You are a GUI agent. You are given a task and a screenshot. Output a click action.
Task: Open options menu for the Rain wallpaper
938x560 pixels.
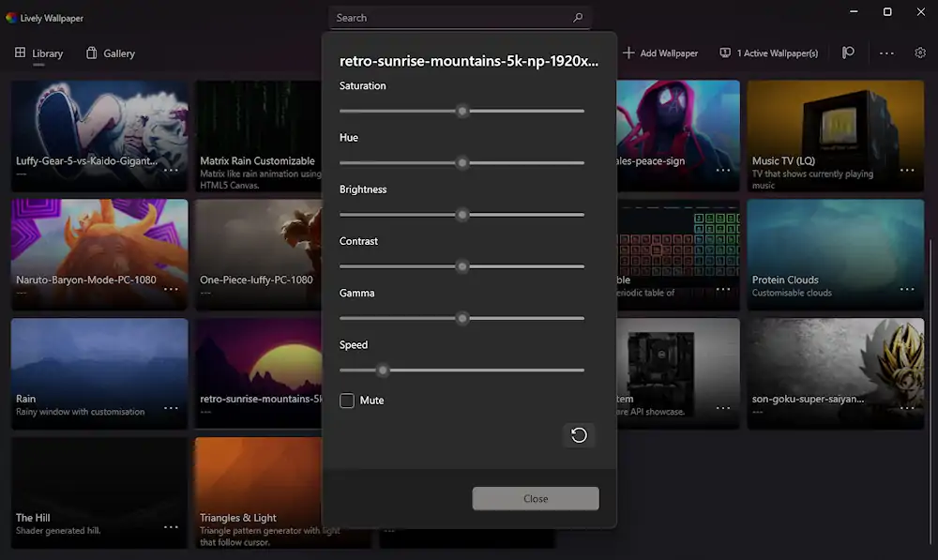(171, 408)
